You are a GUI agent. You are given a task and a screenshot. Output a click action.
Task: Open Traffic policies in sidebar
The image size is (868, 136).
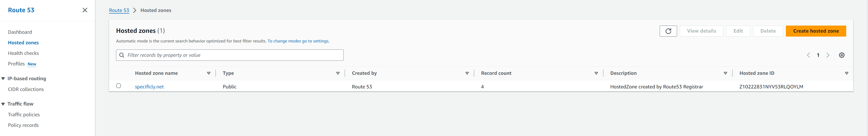click(x=24, y=115)
